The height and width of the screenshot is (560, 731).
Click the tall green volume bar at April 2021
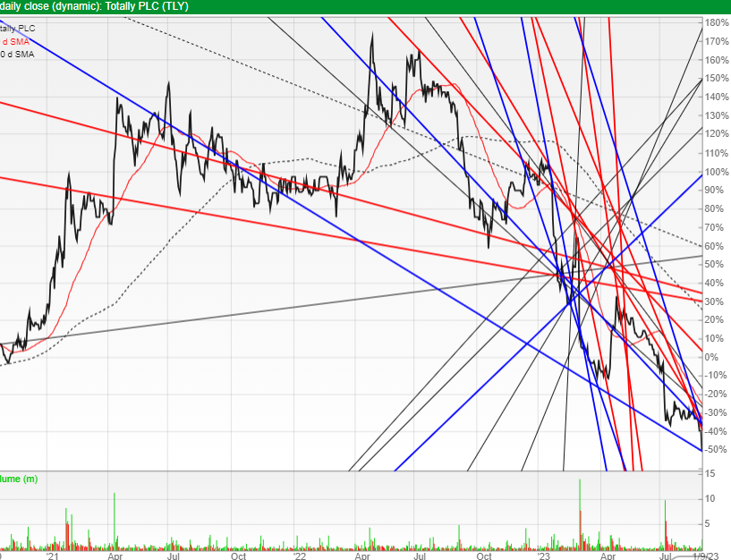pyautogui.click(x=115, y=522)
